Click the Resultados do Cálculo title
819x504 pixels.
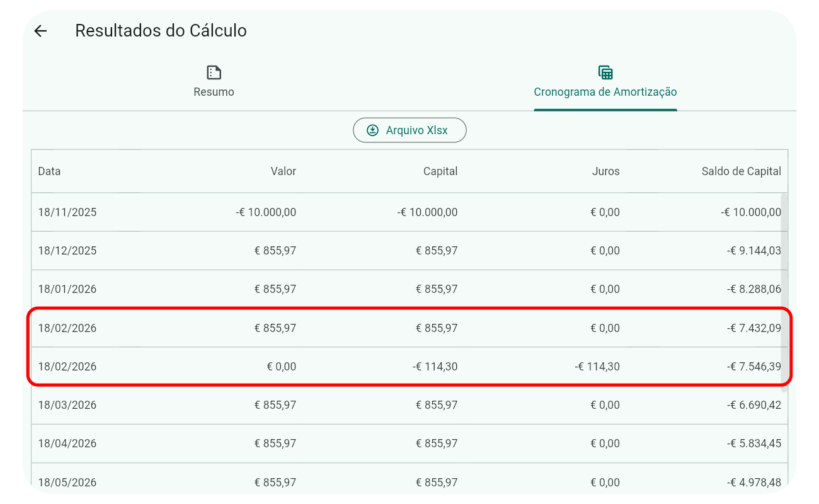coord(161,30)
